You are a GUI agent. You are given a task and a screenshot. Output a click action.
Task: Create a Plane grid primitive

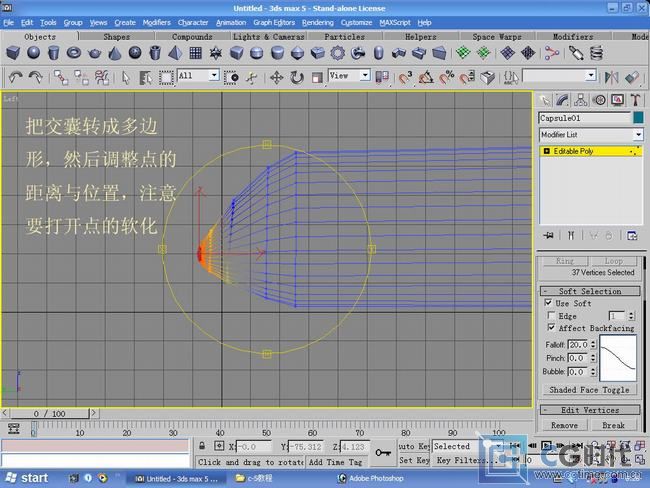point(196,53)
